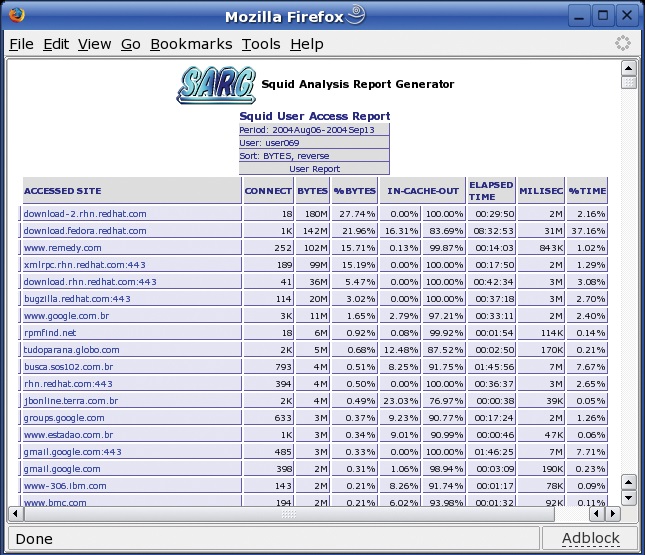Click 180M bytes cell for download-2.rhn.redhat.com
Viewport: 645px width, 555px height.
[x=313, y=214]
